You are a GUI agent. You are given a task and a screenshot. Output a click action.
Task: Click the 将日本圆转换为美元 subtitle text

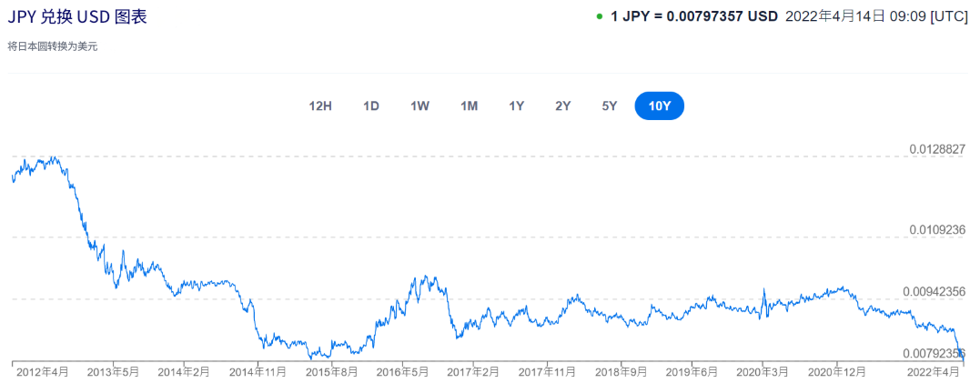pos(52,46)
